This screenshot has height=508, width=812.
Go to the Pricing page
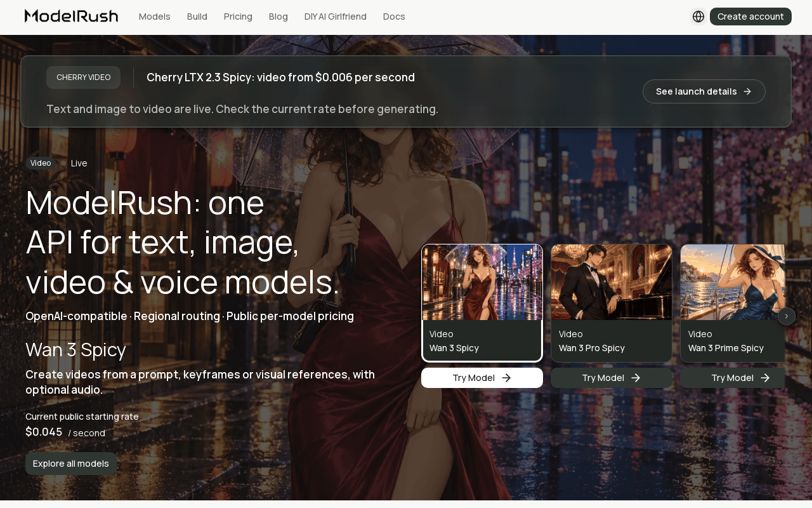(x=238, y=17)
